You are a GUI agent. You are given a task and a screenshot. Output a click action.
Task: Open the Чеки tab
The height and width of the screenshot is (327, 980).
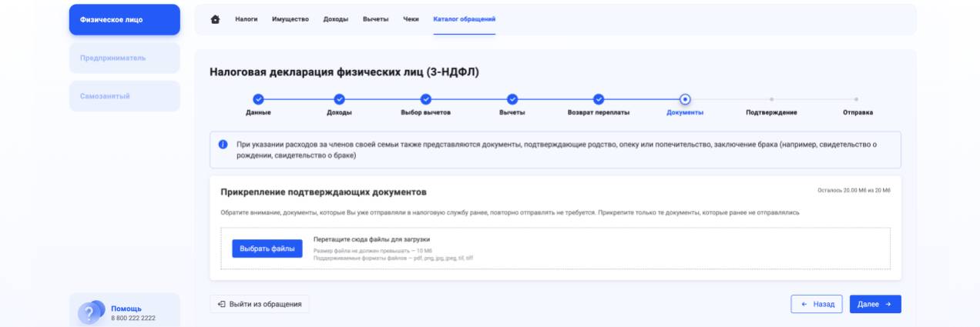coord(411,19)
